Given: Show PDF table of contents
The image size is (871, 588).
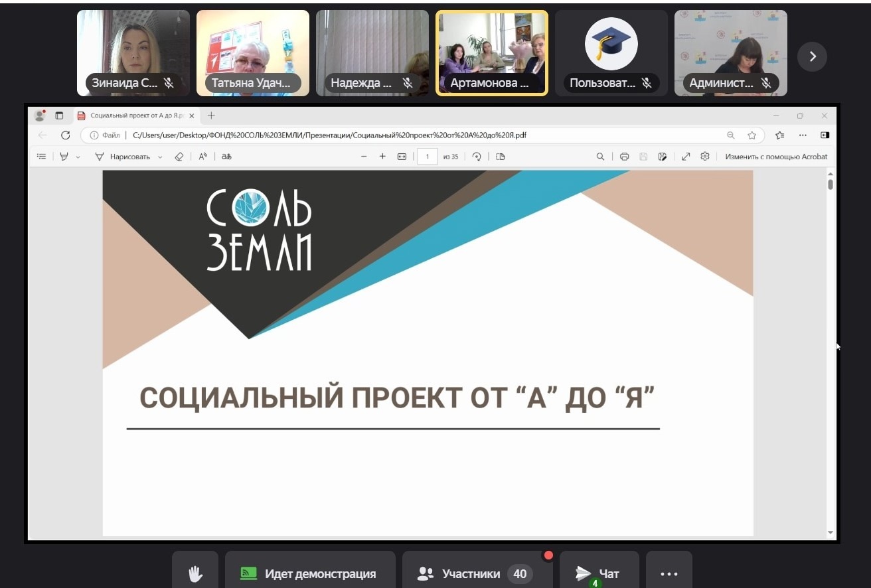Looking at the screenshot, I should (x=42, y=157).
